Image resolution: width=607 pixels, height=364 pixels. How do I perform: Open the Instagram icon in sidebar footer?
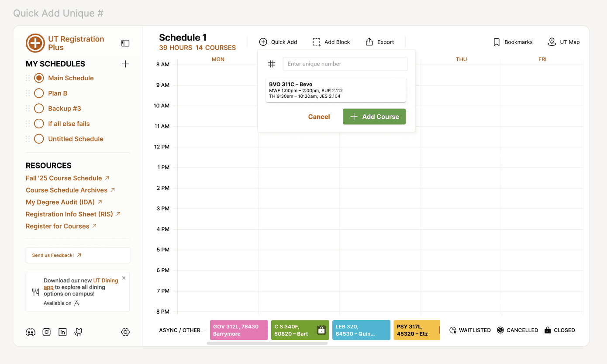click(x=47, y=332)
